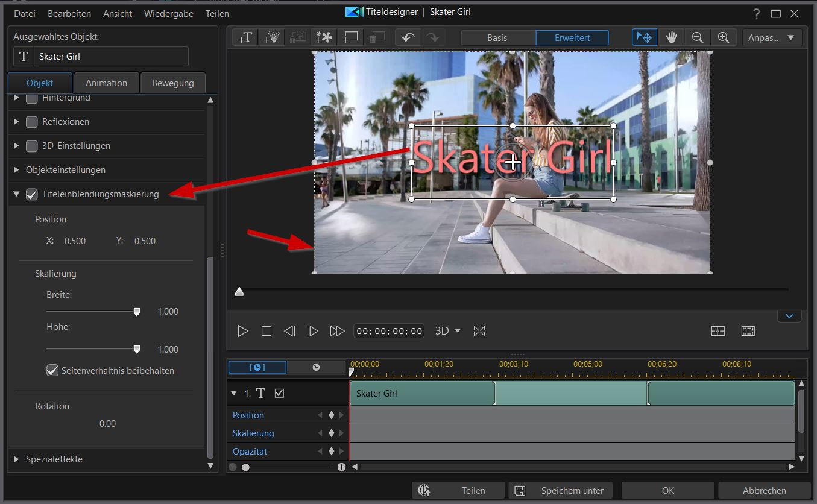
Task: Click the Abbrechen button
Action: (x=764, y=490)
